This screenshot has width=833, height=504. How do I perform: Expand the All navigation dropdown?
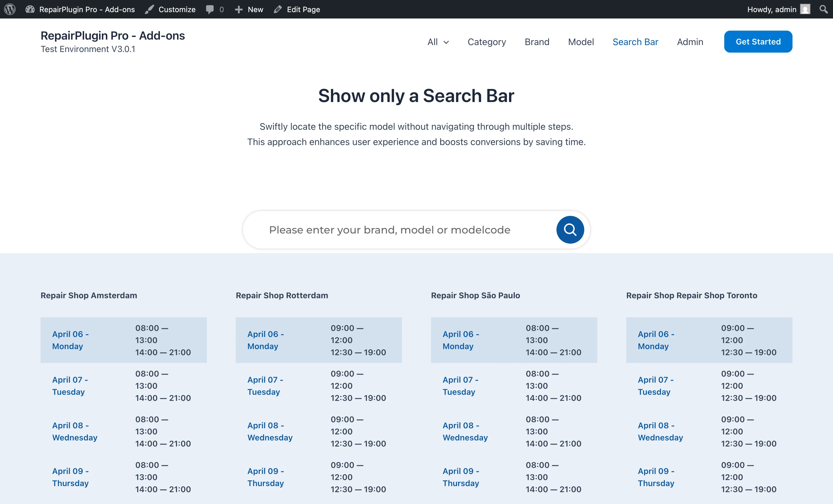(438, 42)
